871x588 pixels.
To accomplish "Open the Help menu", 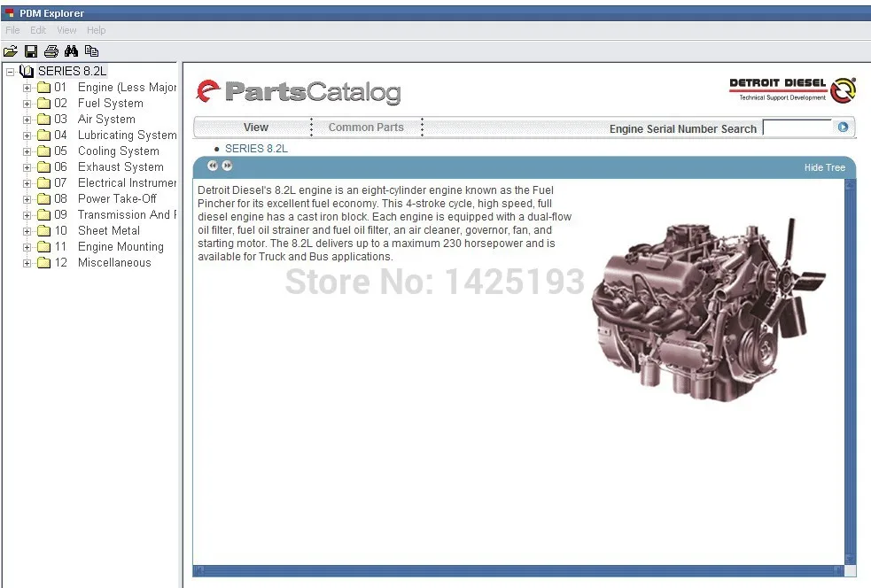I will point(96,30).
